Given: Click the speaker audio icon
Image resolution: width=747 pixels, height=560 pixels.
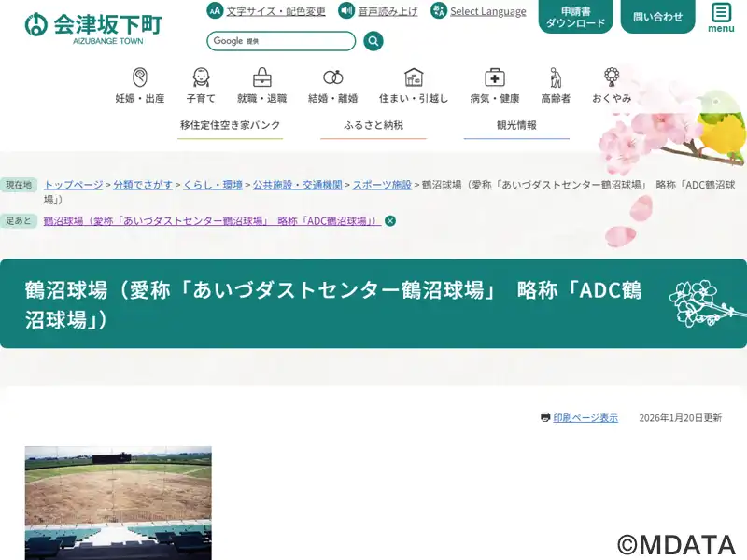Looking at the screenshot, I should pos(345,10).
